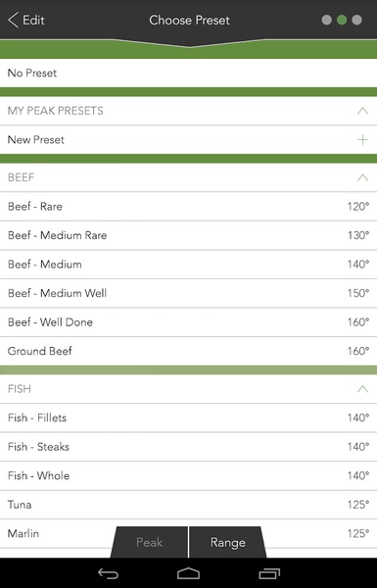Tap the last gray page indicator dot
The width and height of the screenshot is (377, 588).
[x=356, y=20]
